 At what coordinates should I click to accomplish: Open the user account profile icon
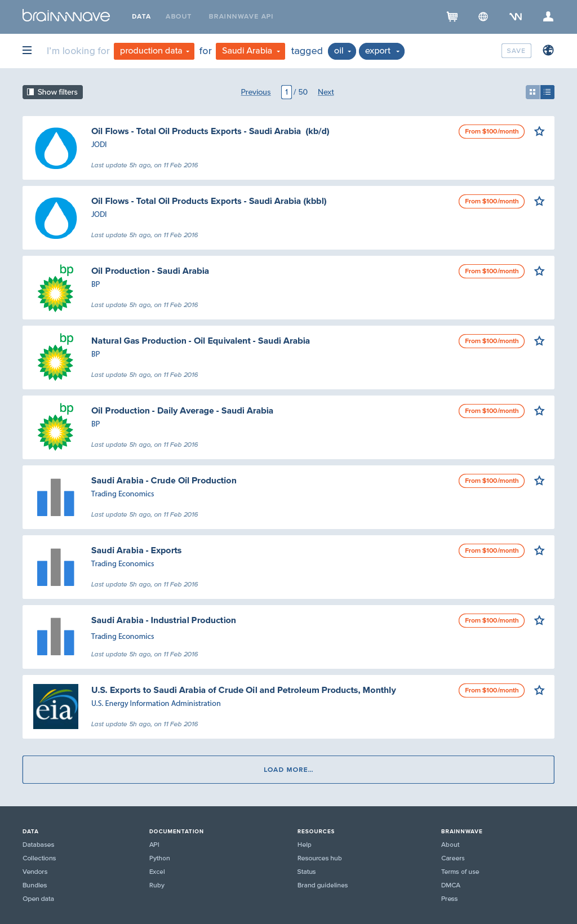548,16
